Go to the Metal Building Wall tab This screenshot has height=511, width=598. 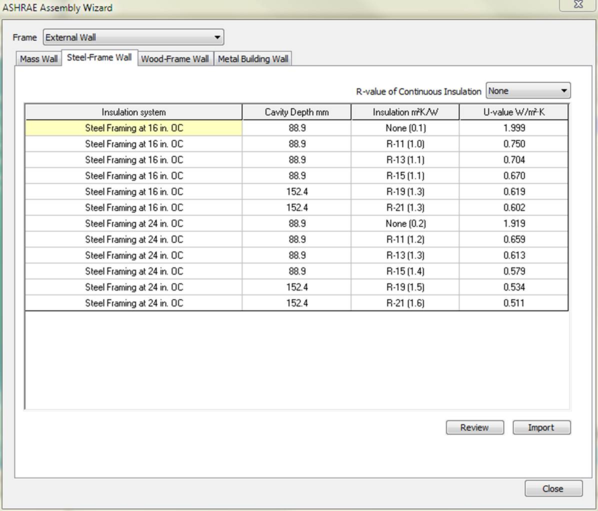[x=253, y=59]
